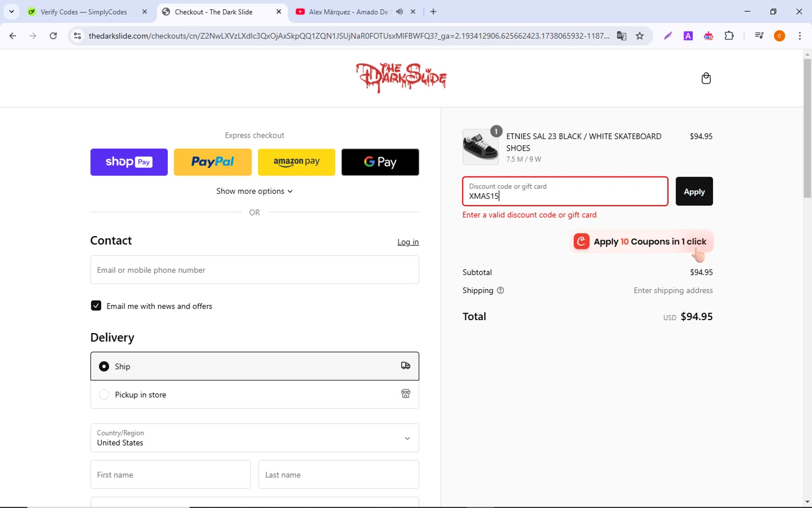Viewport: 812px width, 508px height.
Task: Click the Subtotal label
Action: 477,272
